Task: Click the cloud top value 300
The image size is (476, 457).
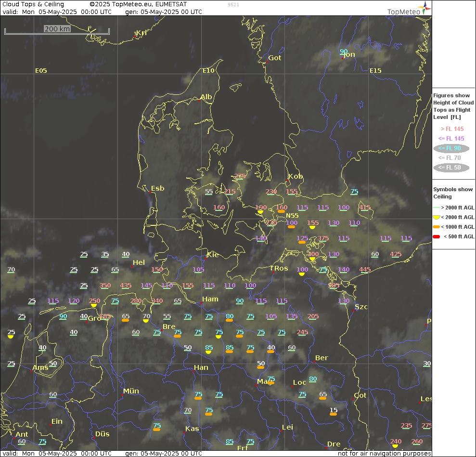Action: coord(313,254)
